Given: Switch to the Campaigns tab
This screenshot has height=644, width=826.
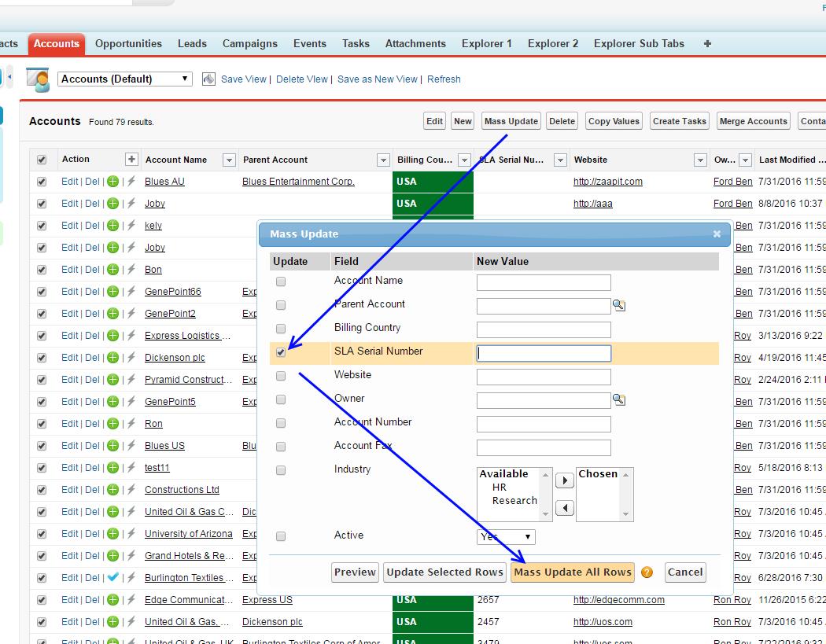Looking at the screenshot, I should click(249, 44).
